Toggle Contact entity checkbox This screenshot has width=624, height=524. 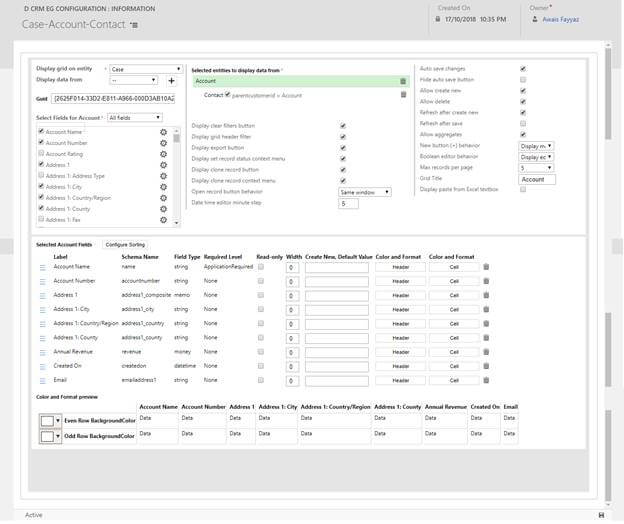coord(227,94)
